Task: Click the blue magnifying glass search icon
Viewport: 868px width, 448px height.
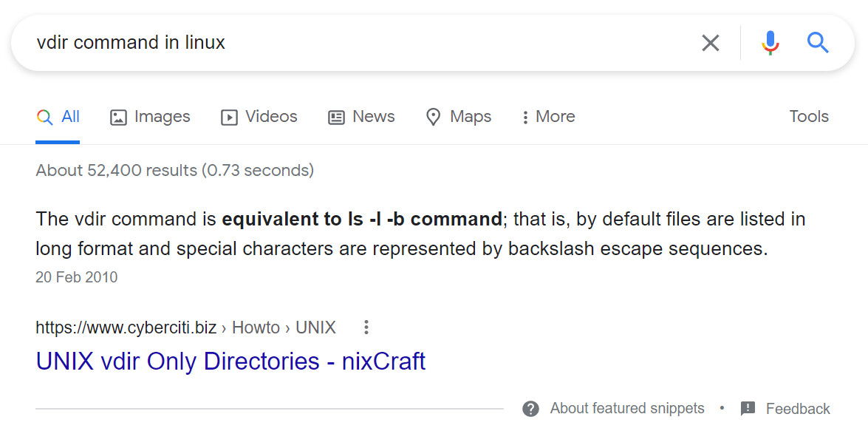Action: point(818,43)
